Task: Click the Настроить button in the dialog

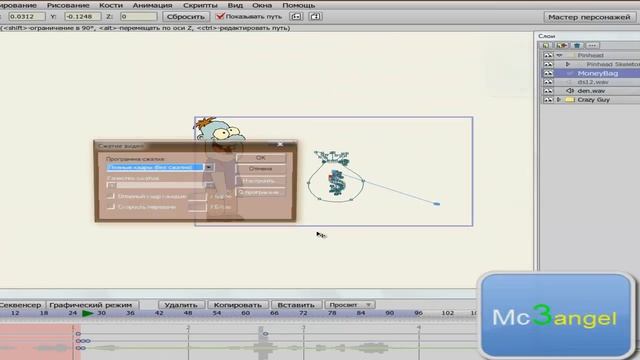Action: pos(261,180)
